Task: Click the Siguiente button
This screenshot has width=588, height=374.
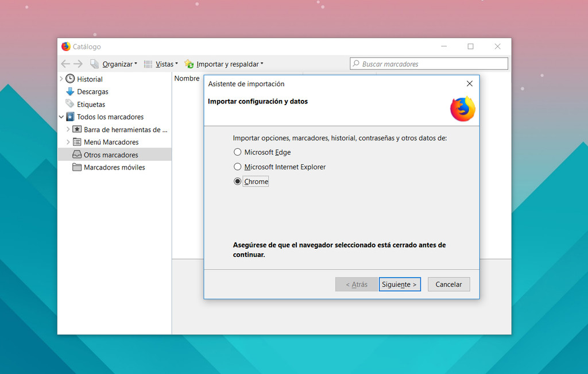Action: tap(400, 284)
